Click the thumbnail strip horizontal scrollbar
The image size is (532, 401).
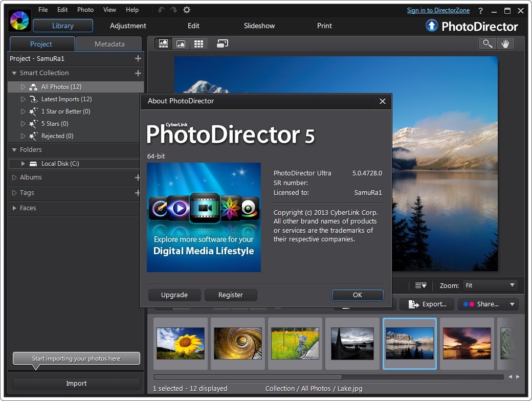(248, 377)
